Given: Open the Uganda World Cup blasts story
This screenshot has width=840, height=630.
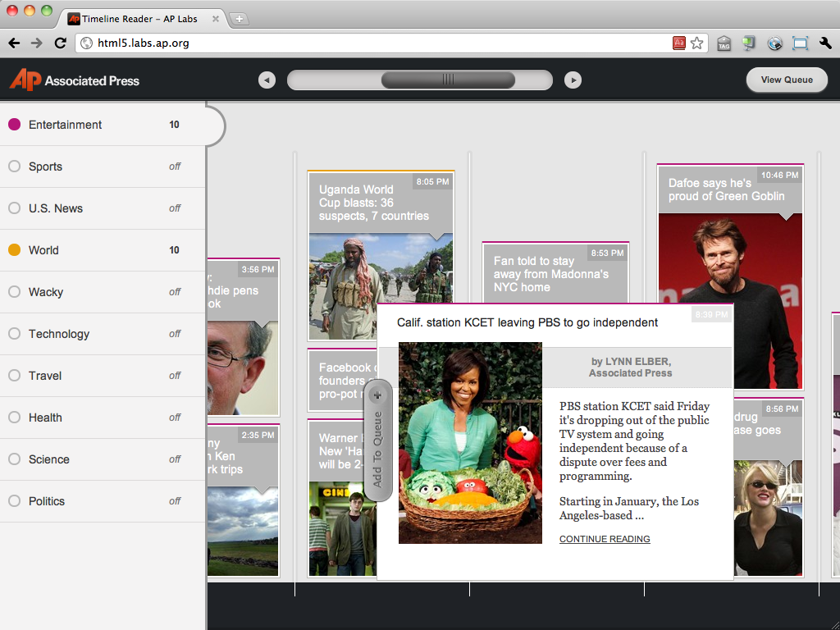Looking at the screenshot, I should pyautogui.click(x=381, y=256).
